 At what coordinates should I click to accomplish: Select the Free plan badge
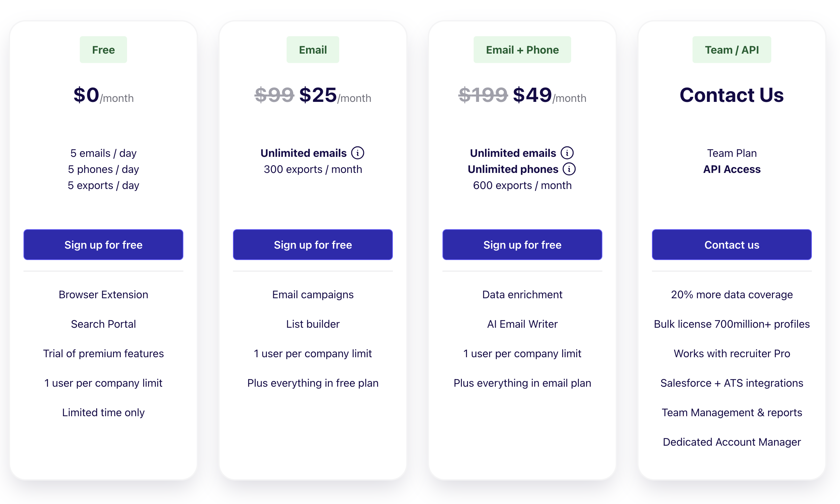tap(103, 50)
